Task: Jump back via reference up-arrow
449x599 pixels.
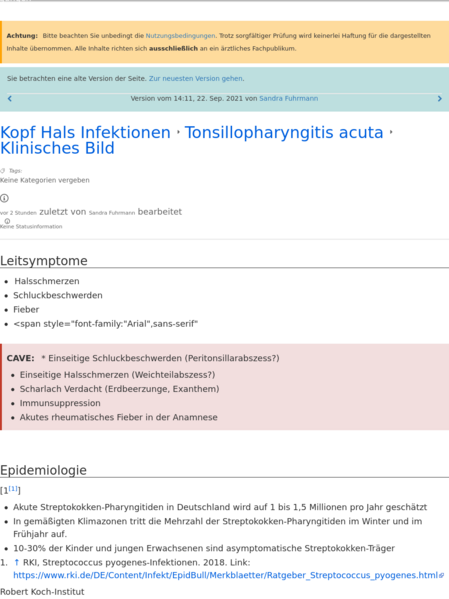Action: [16, 562]
